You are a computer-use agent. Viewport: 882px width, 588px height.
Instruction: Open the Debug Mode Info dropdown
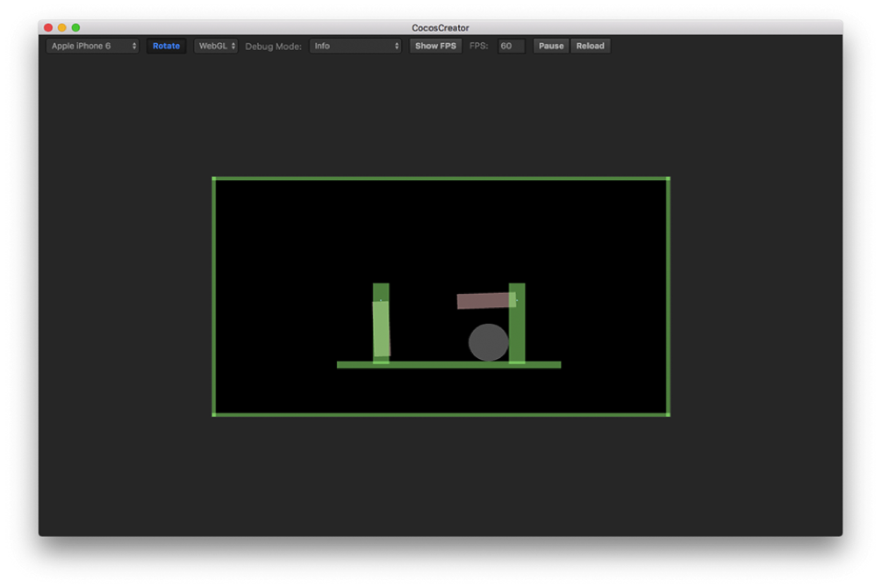[x=355, y=47]
